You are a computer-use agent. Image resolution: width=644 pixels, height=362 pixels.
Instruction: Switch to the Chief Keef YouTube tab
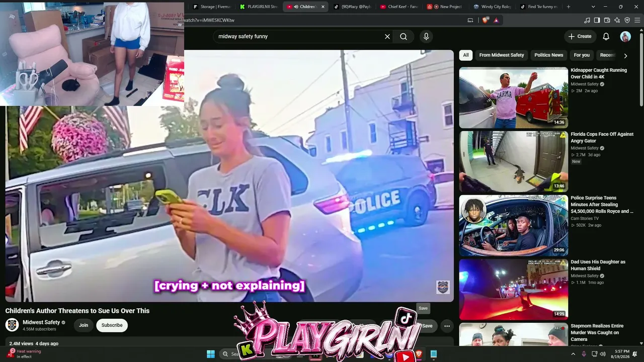coord(399,7)
